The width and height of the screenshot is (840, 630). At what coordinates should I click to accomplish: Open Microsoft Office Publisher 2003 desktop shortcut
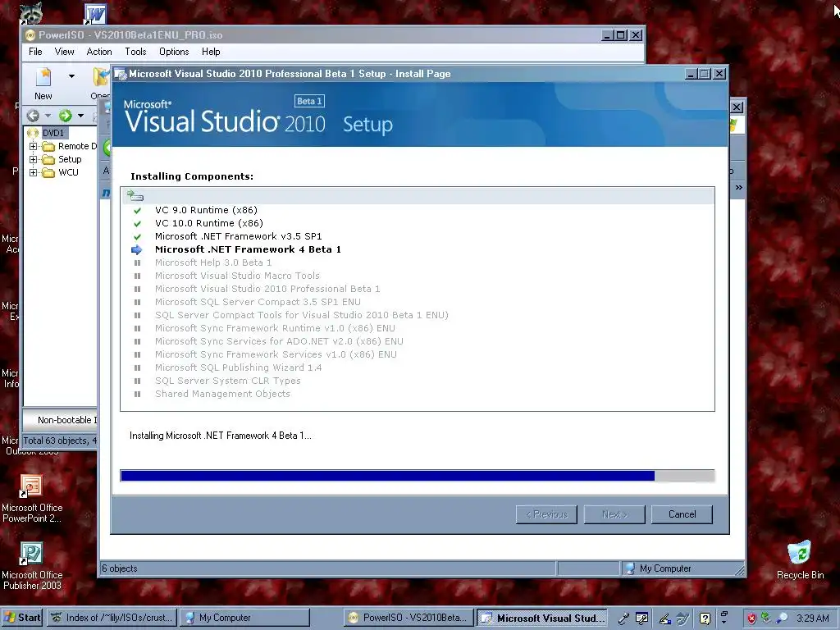32,566
